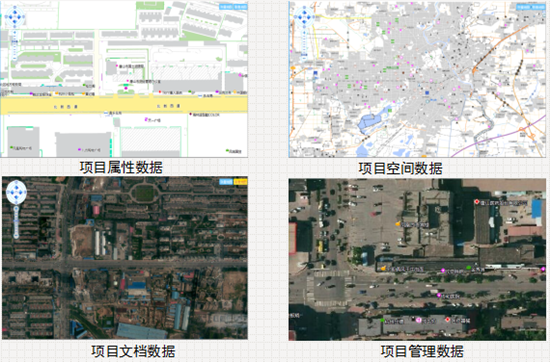Click magenta marker on 项目属性数据 map center
Screen dimensions: 550x362
pyautogui.click(x=126, y=88)
